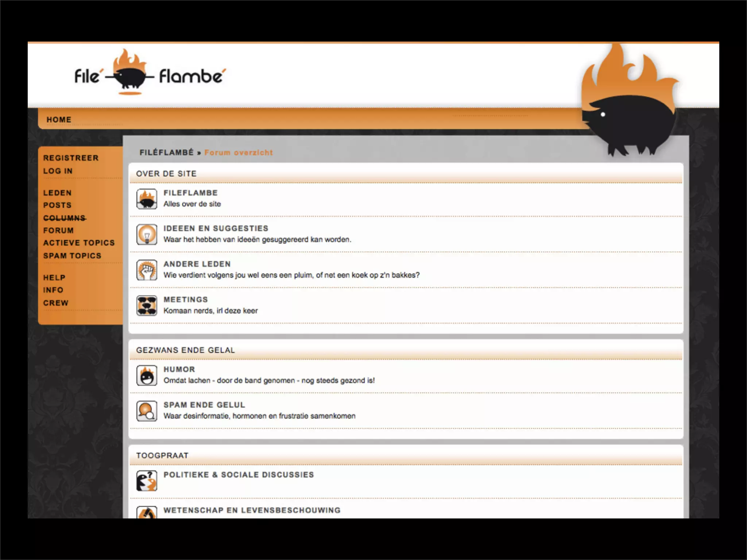Click the FILÉFLAMBÉ breadcrumb link
Image resolution: width=747 pixels, height=560 pixels.
coord(167,152)
